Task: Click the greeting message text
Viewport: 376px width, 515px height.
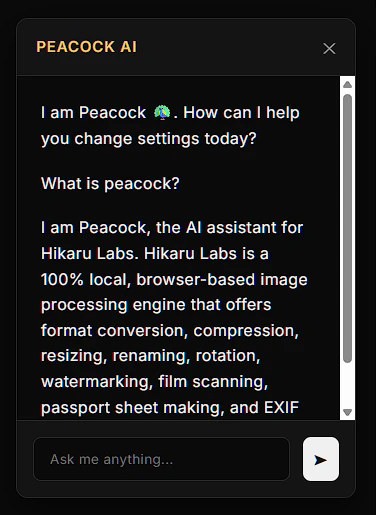Action: coord(170,126)
